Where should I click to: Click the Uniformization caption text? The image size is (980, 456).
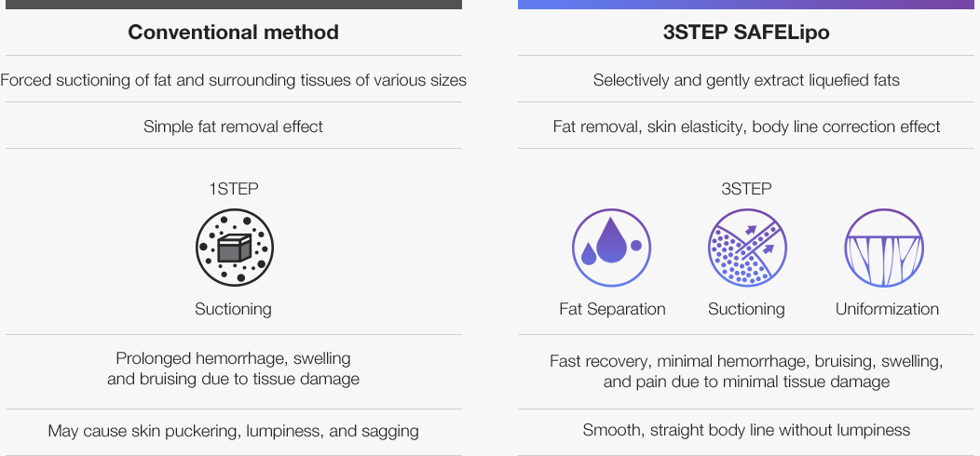(887, 309)
